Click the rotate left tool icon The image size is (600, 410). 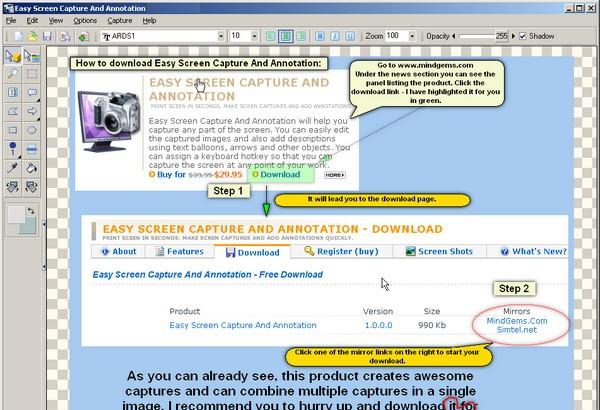[x=13, y=187]
